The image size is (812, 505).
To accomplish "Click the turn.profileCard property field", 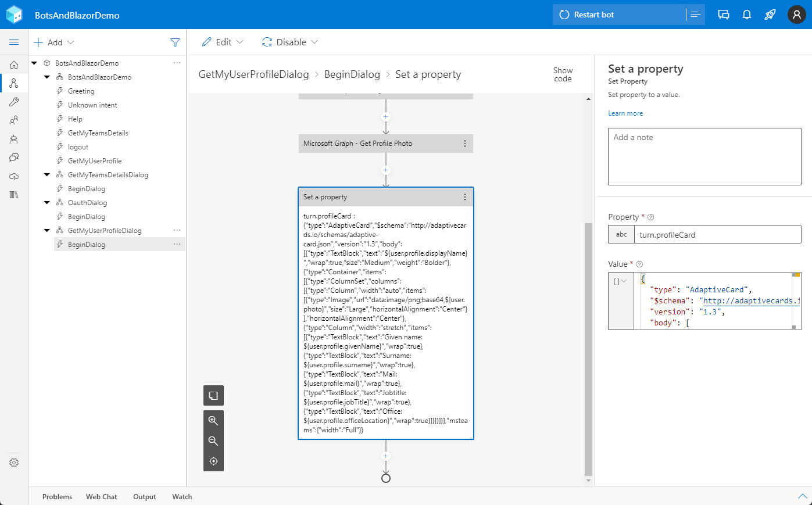I will pos(718,234).
